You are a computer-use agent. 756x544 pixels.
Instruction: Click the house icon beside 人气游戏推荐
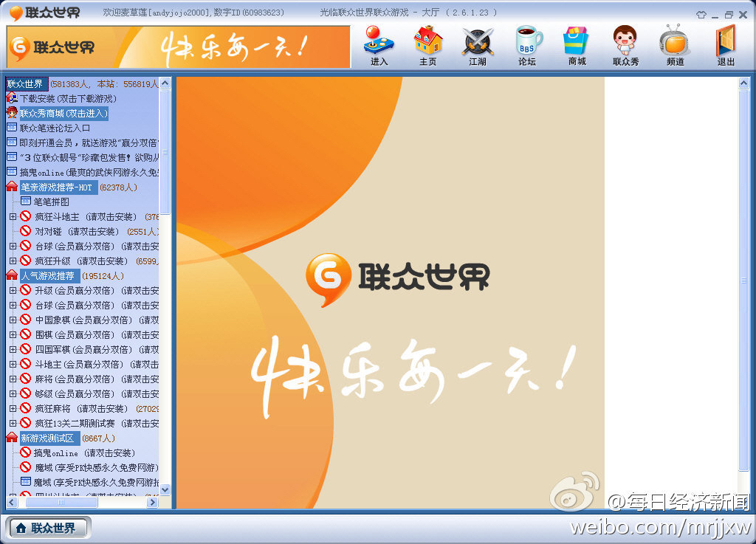(12, 275)
